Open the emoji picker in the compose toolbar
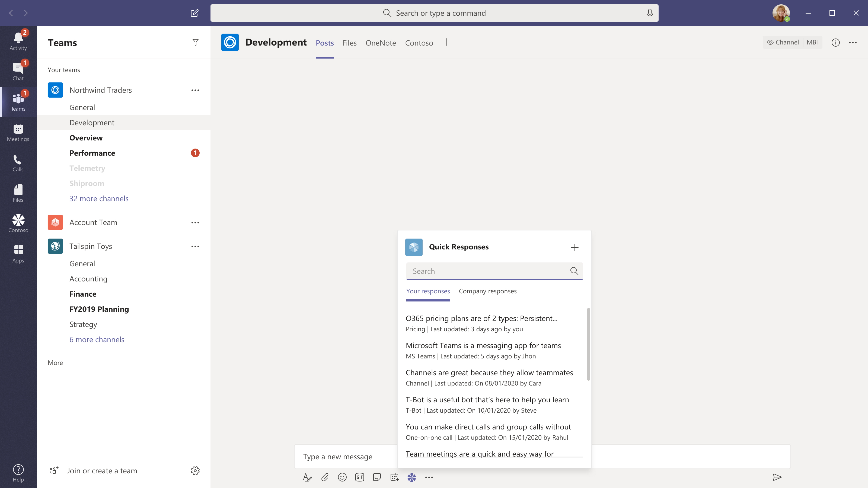Image resolution: width=868 pixels, height=488 pixels. coord(342,477)
